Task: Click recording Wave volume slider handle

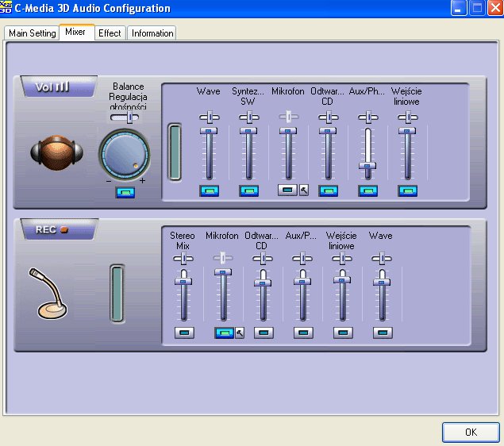Action: (382, 283)
